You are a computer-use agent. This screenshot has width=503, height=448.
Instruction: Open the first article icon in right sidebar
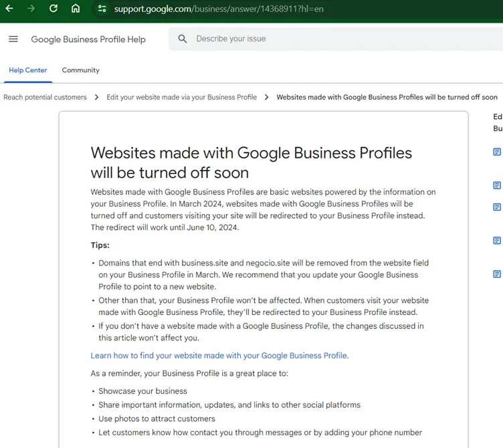click(497, 152)
